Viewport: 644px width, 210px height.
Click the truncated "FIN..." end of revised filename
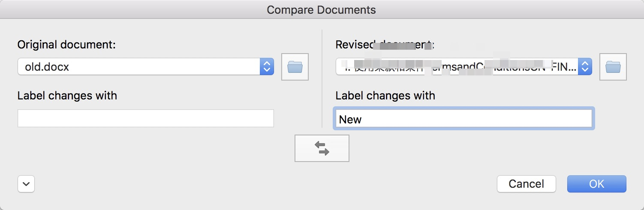[565, 68]
